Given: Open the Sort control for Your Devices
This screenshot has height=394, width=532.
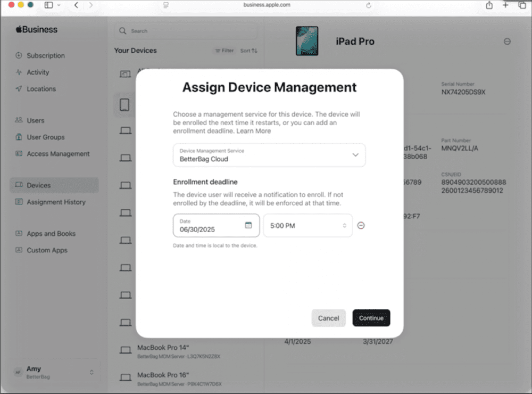Looking at the screenshot, I should [x=248, y=51].
